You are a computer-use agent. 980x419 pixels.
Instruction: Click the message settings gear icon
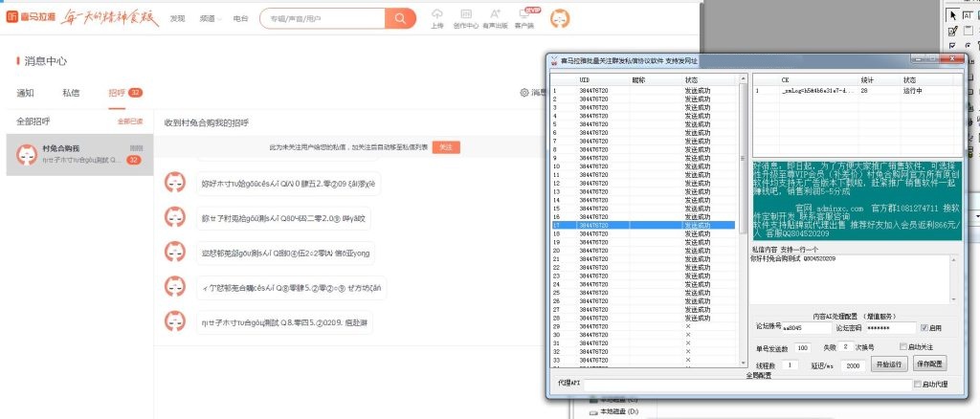click(x=524, y=93)
